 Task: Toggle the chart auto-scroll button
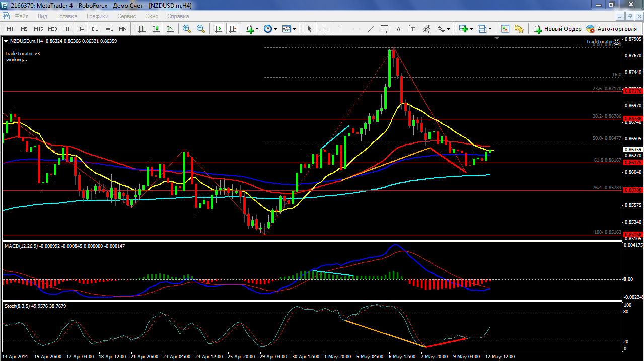tap(219, 29)
